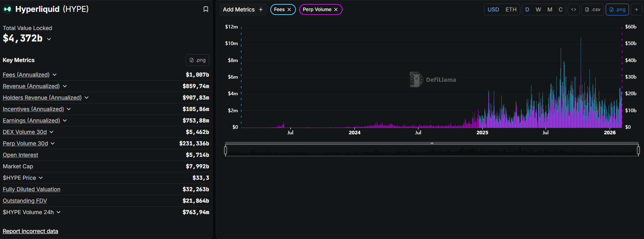Open the embed chart code icon

(574, 9)
